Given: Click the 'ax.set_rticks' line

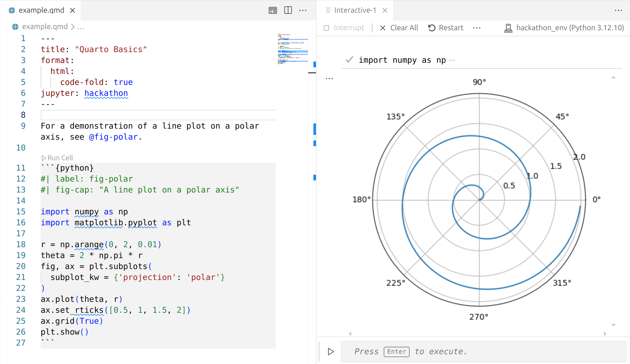Looking at the screenshot, I should click(x=116, y=310).
